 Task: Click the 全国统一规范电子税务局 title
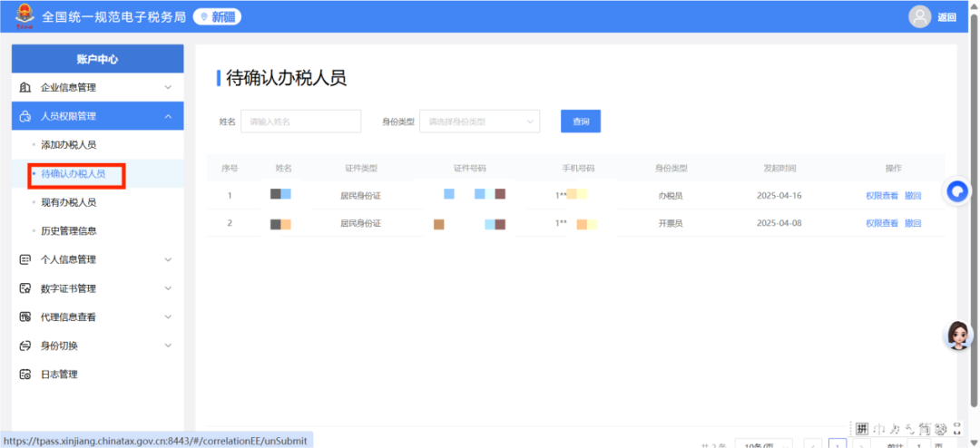(113, 17)
